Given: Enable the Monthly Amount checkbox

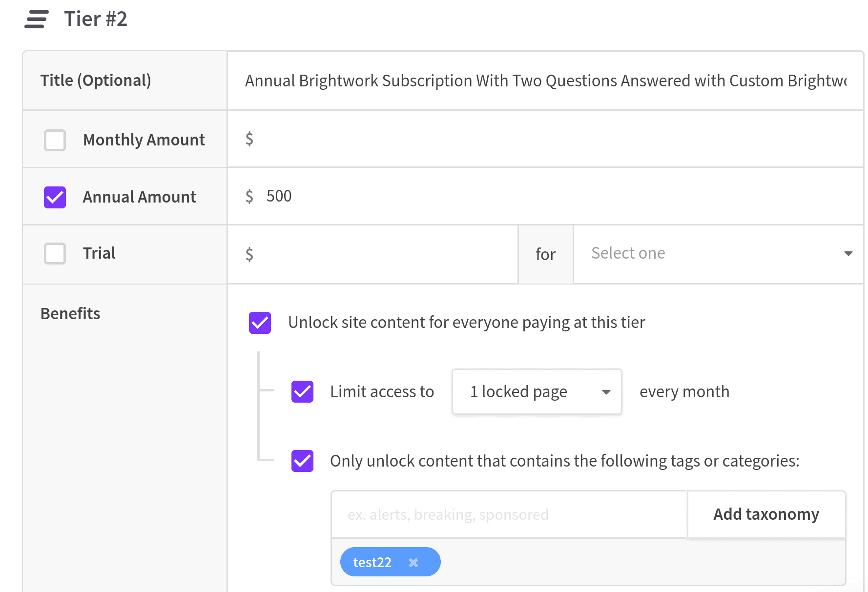Looking at the screenshot, I should [x=55, y=140].
